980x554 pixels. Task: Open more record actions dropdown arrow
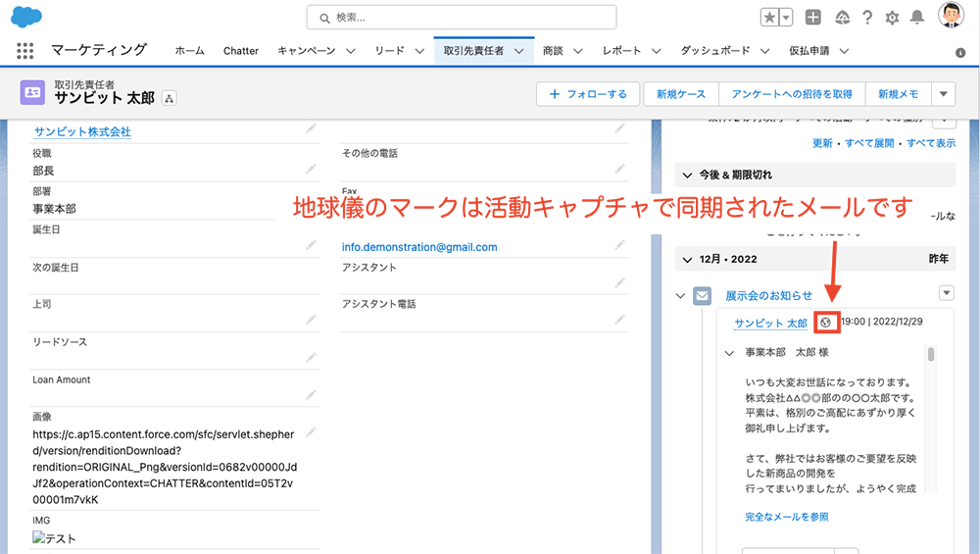(944, 94)
